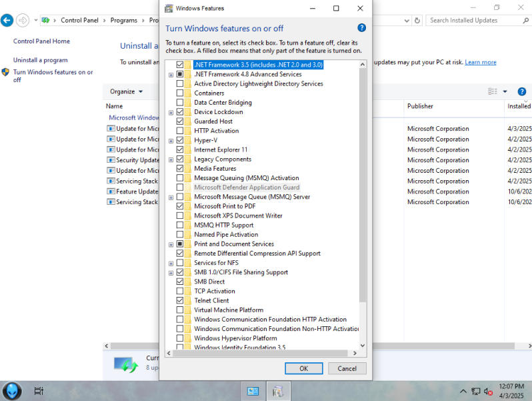This screenshot has width=532, height=401.
Task: Click the shield icon beside Turn Windows features
Action: pos(5,72)
